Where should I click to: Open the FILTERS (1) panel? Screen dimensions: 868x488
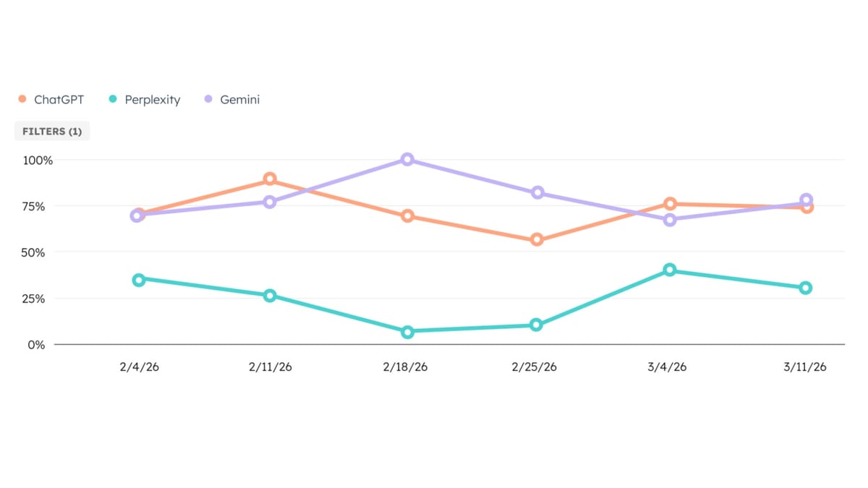52,131
